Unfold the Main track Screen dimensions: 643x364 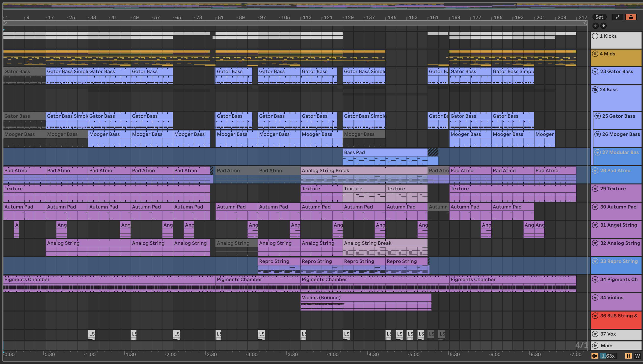595,346
